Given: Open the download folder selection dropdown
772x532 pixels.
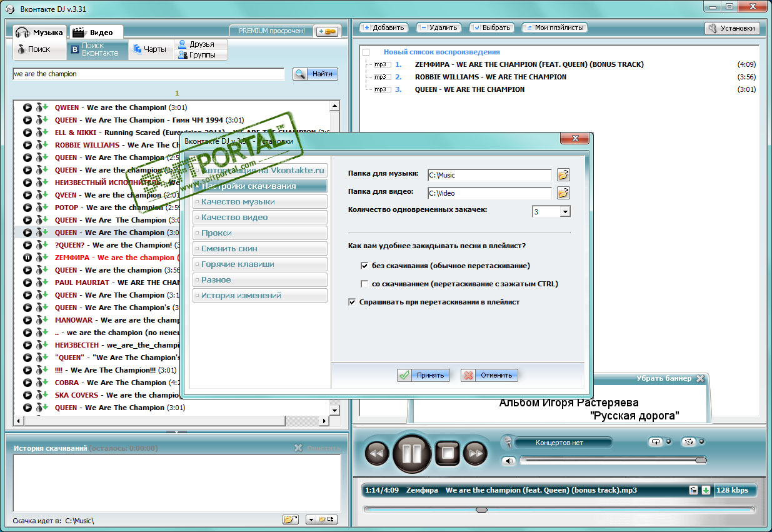Looking at the screenshot, I should coord(311,519).
